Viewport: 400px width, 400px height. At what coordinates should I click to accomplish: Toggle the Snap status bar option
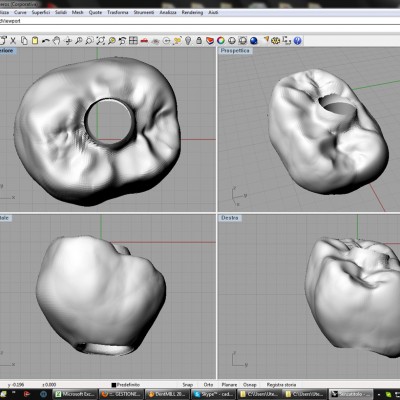[187, 384]
